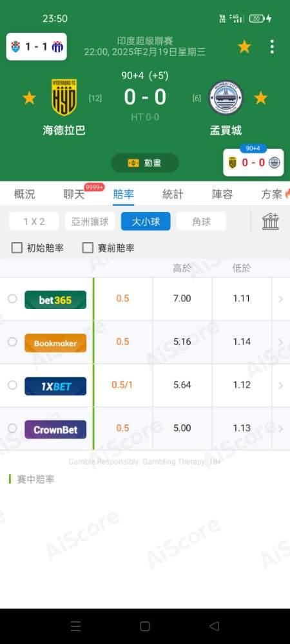Expand 1XBET row chevron arrow
This screenshot has height=644, width=290.
pyautogui.click(x=281, y=385)
